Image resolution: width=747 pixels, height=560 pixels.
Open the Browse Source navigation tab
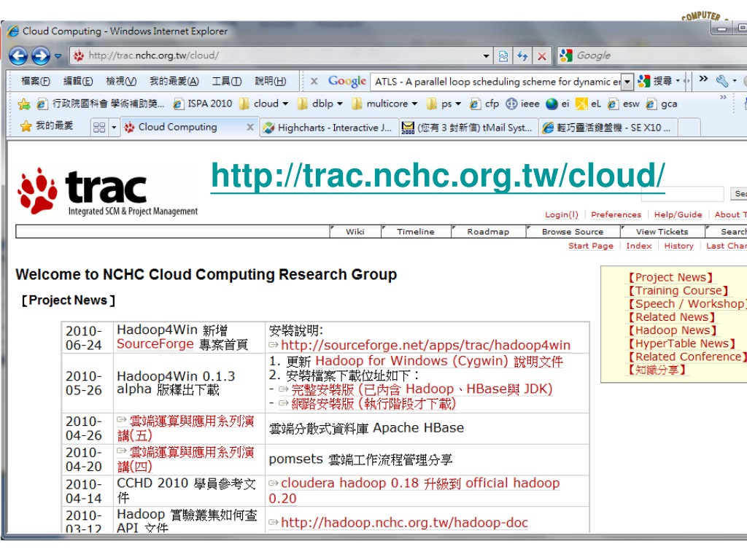coord(573,232)
